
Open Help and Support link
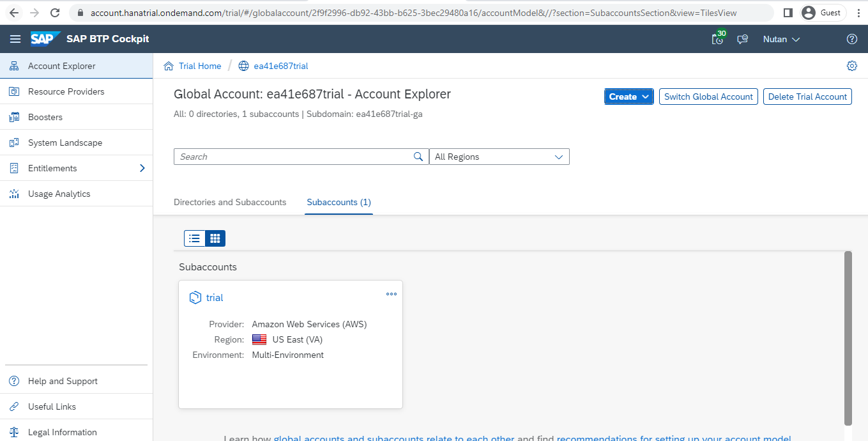point(76,381)
